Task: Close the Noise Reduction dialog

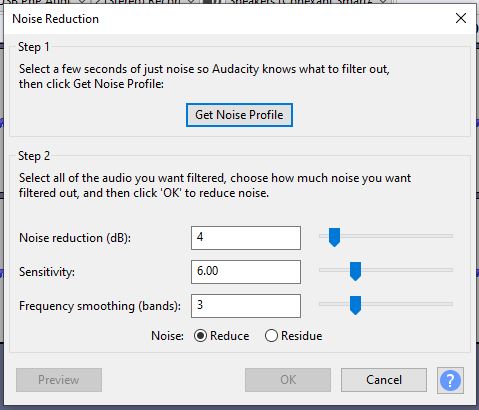Action: click(461, 18)
